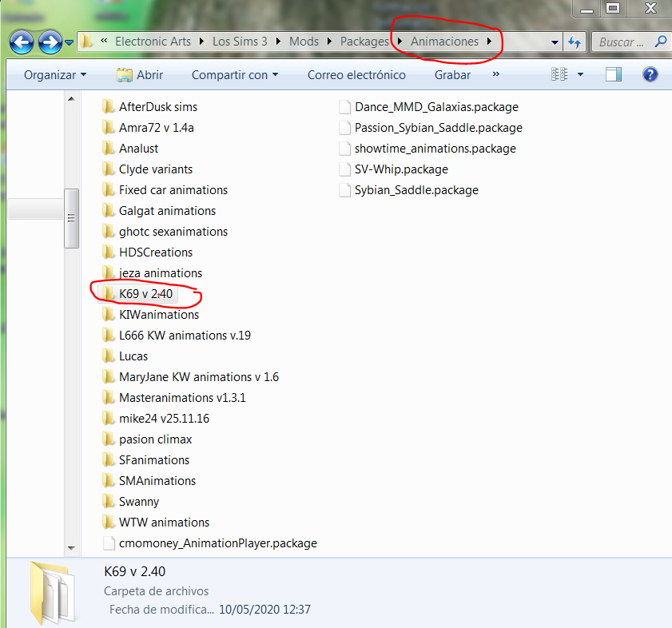The image size is (672, 628).
Task: Select Passion_Sybian_Saddle.package file
Action: [x=431, y=128]
